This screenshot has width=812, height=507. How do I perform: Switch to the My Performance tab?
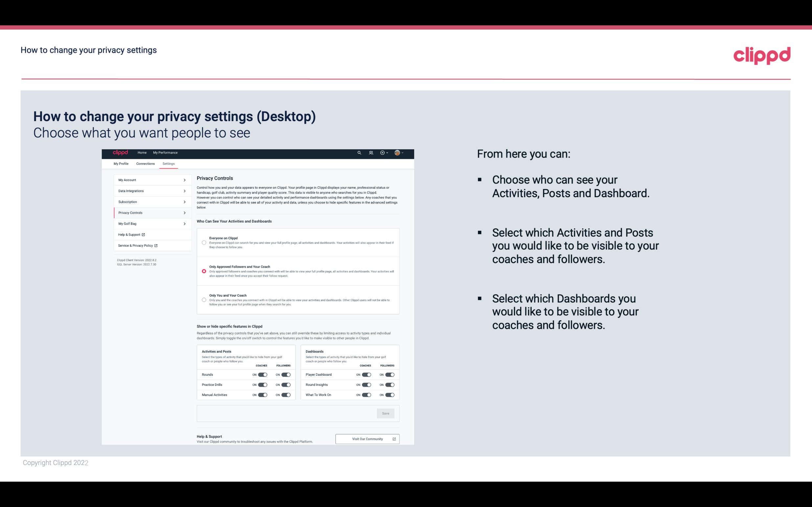(x=165, y=153)
